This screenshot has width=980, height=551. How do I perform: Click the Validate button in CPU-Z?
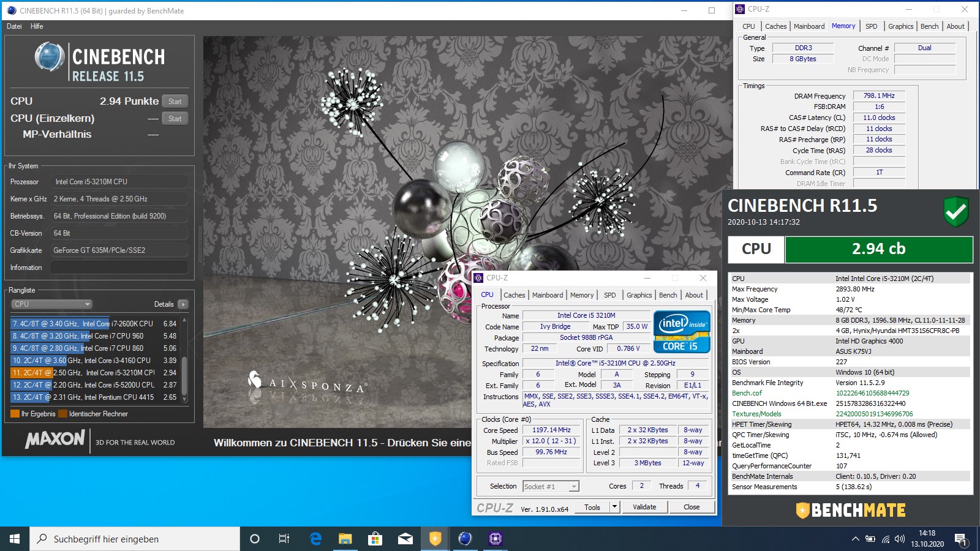(x=644, y=507)
